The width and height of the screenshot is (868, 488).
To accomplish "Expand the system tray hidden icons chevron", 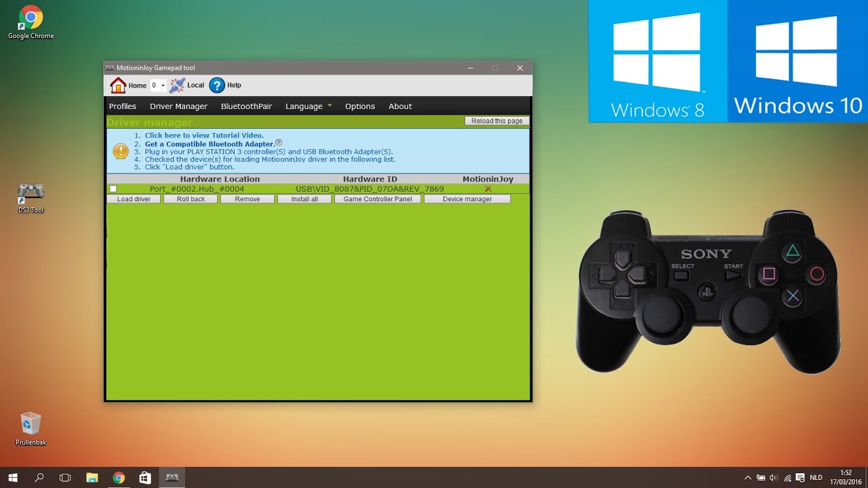I will 748,477.
